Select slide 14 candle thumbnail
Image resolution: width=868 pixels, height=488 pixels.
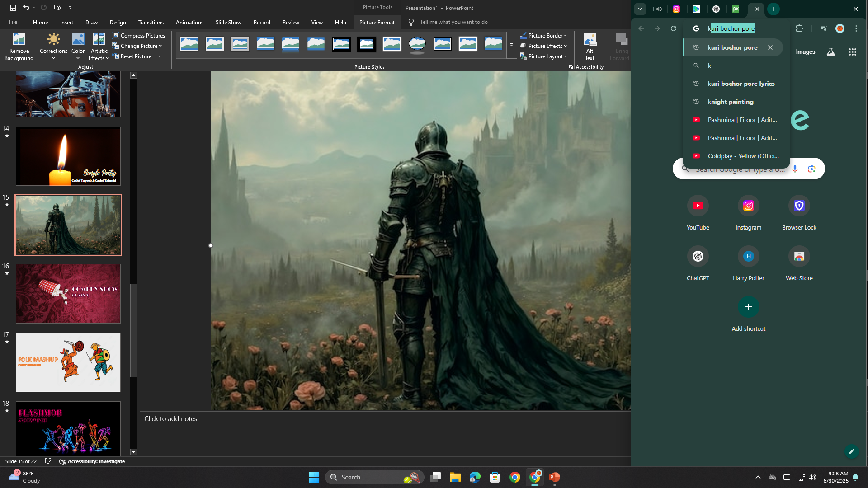[68, 156]
